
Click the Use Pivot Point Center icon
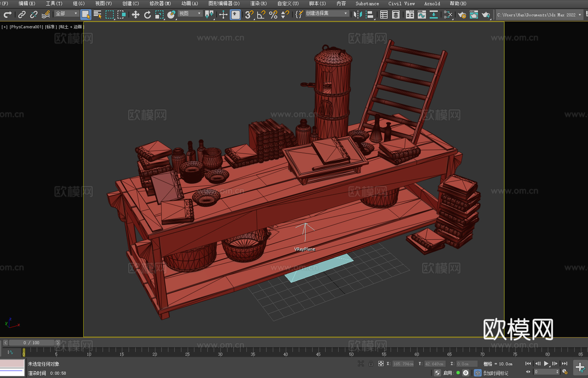coord(209,14)
